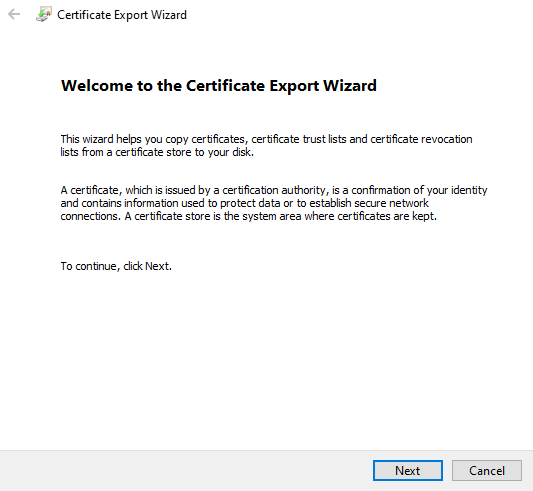Click the gray footer bar left of the Next button
This screenshot has height=491, width=533.
[186, 471]
